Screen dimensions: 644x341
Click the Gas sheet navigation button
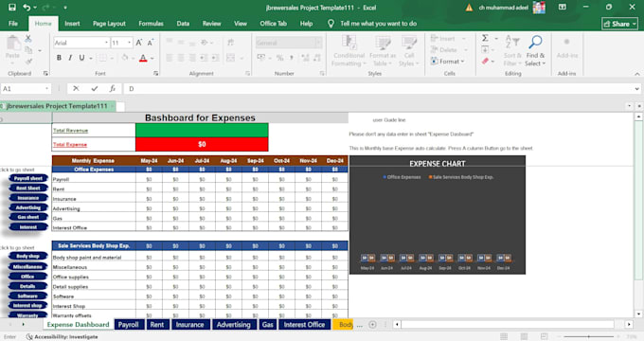click(27, 217)
